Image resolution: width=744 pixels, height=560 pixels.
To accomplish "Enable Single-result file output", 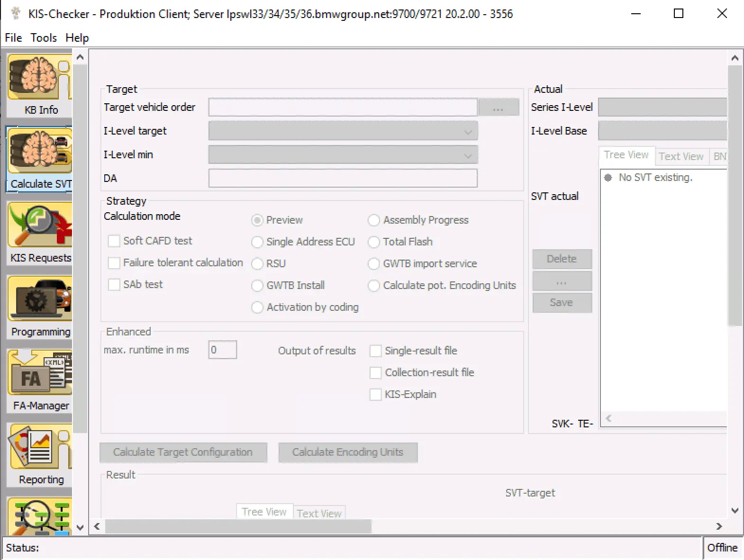I will point(375,351).
